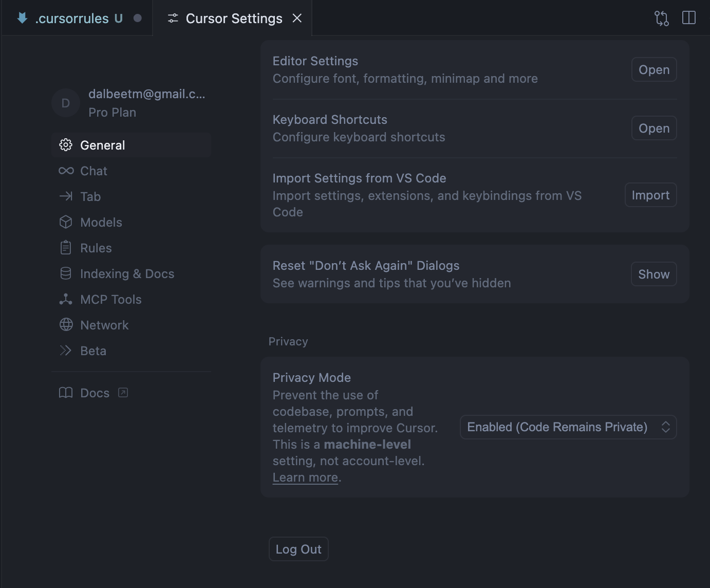Click the unsaved dot on .cursorrules tab
Image resolution: width=710 pixels, height=588 pixels.
(137, 18)
